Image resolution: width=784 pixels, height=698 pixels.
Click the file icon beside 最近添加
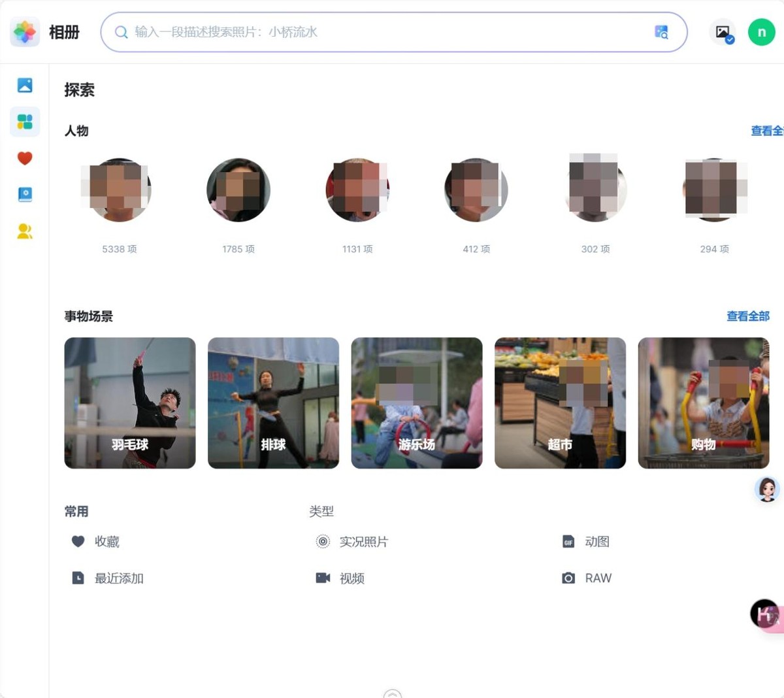coord(78,578)
